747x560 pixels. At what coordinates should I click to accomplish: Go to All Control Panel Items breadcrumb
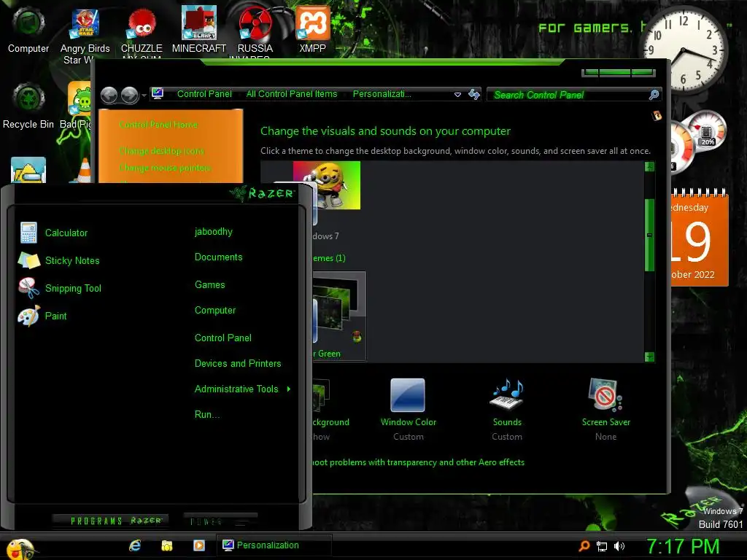(x=292, y=94)
